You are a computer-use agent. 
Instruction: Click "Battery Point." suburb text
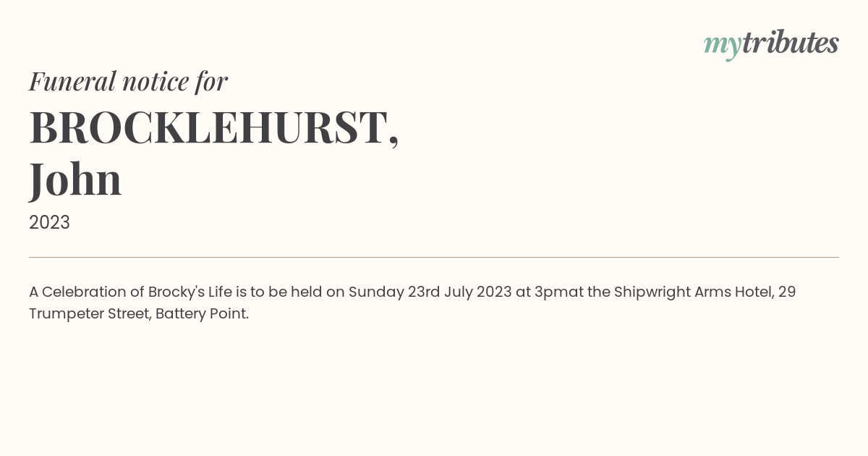tap(202, 314)
